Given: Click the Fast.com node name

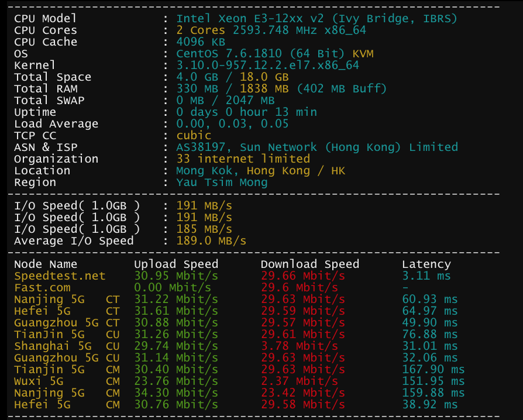Looking at the screenshot, I should point(42,288).
